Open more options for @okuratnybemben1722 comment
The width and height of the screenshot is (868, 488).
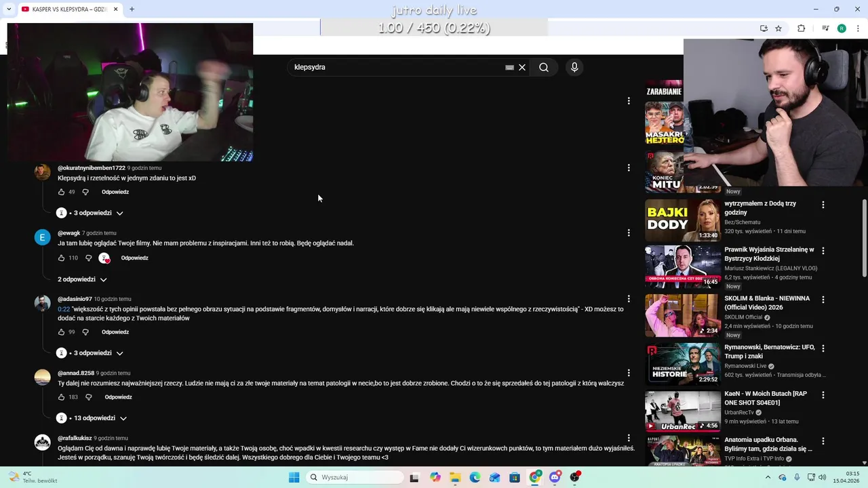[x=629, y=167]
